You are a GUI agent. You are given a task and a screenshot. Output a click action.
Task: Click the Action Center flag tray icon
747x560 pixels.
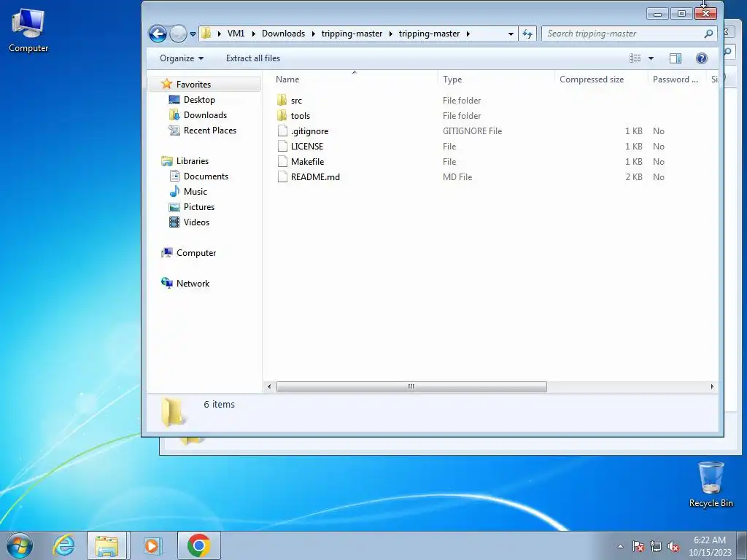638,546
